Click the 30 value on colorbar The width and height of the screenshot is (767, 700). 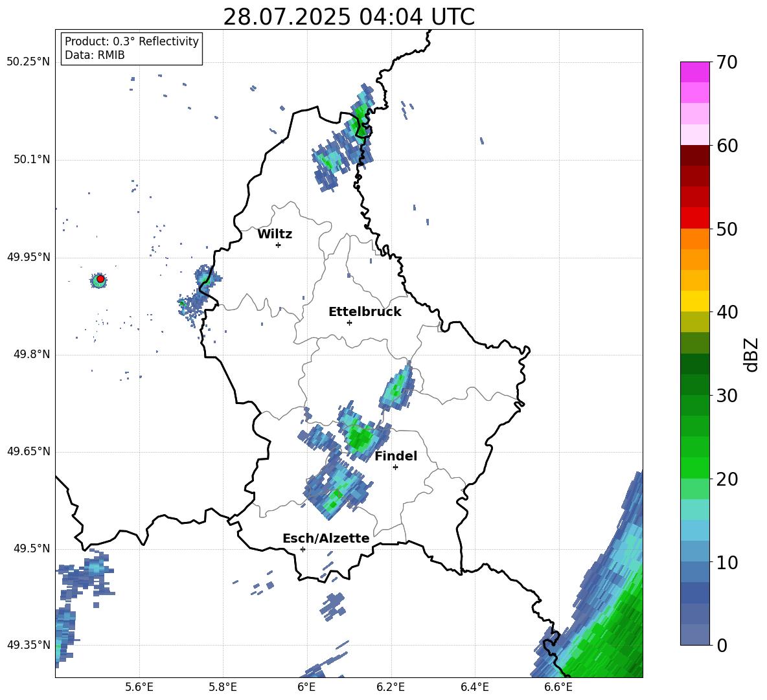[727, 396]
